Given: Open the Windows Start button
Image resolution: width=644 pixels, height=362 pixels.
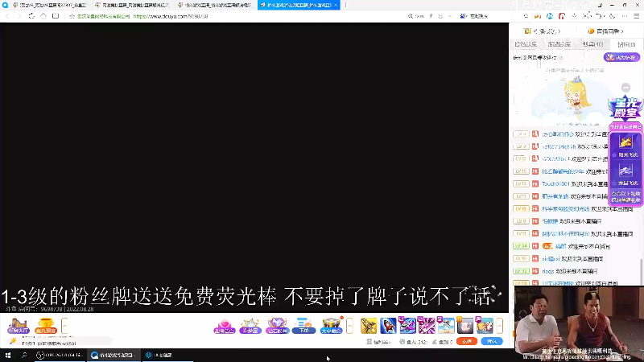Looking at the screenshot, I should click(8, 355).
